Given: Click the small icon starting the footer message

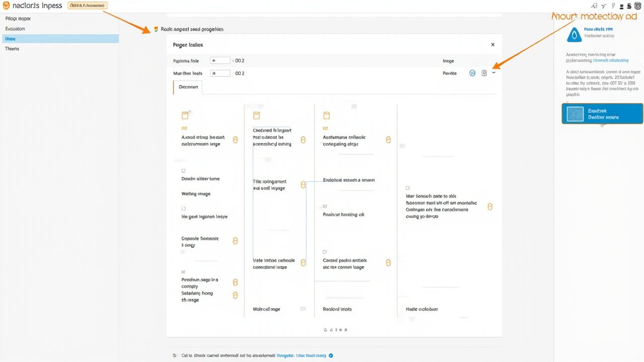Looking at the screenshot, I should (x=175, y=355).
